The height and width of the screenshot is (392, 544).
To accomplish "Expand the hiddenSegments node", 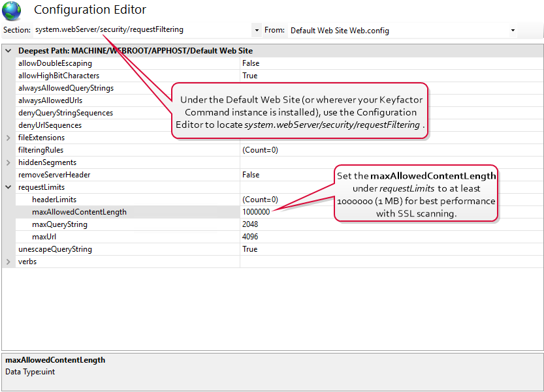I will 8,162.
